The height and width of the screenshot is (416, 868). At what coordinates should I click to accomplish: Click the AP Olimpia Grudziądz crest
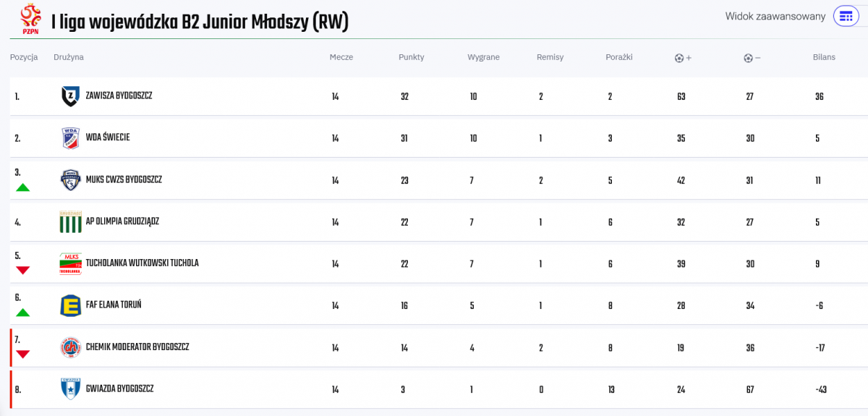(70, 222)
